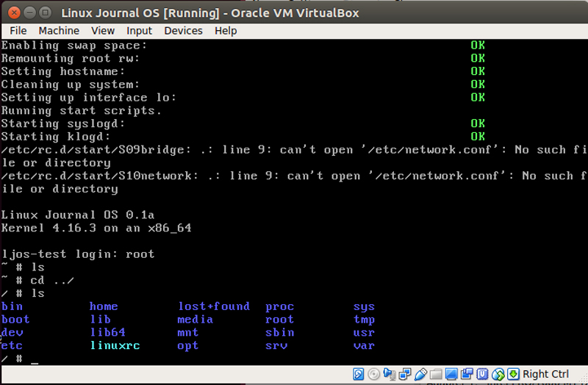Click the mouse integration status icon
588x385 pixels.
(498, 374)
